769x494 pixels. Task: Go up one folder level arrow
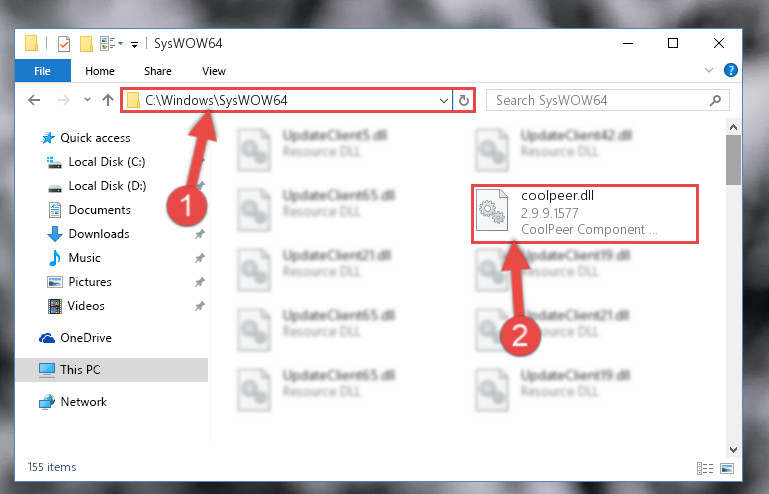(x=108, y=101)
